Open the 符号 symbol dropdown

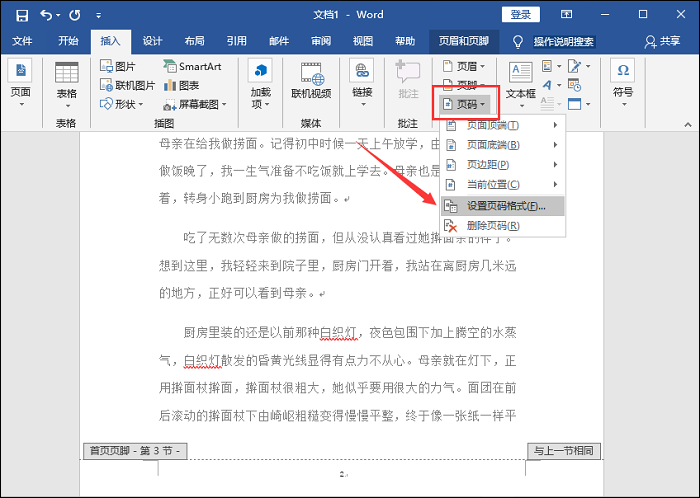[x=623, y=84]
